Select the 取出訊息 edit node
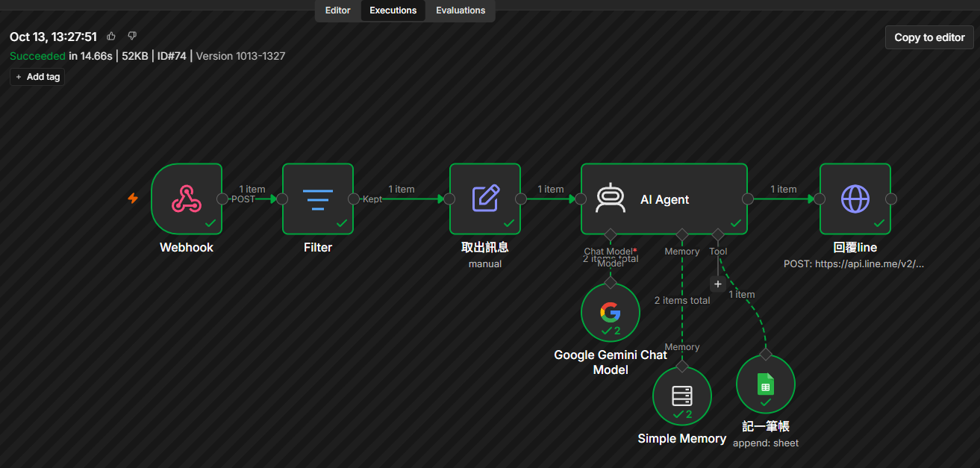 485,199
